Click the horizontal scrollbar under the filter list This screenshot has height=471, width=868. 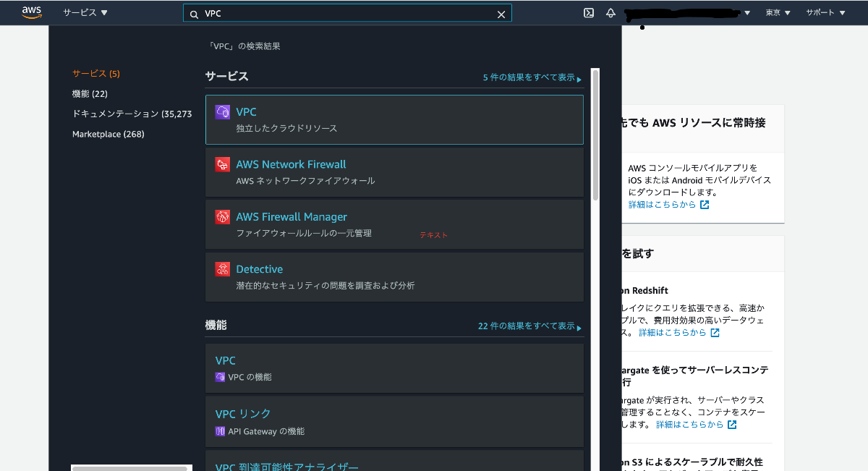click(130, 468)
